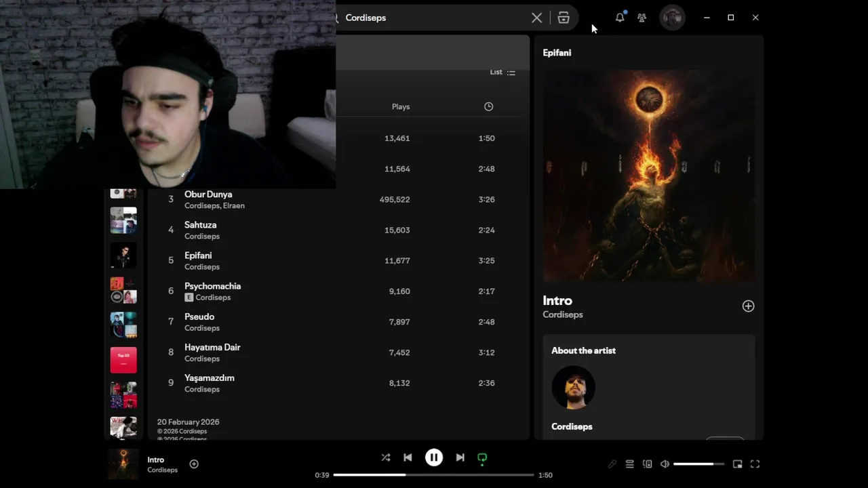
Task: Switch the List view option
Action: pyautogui.click(x=502, y=72)
